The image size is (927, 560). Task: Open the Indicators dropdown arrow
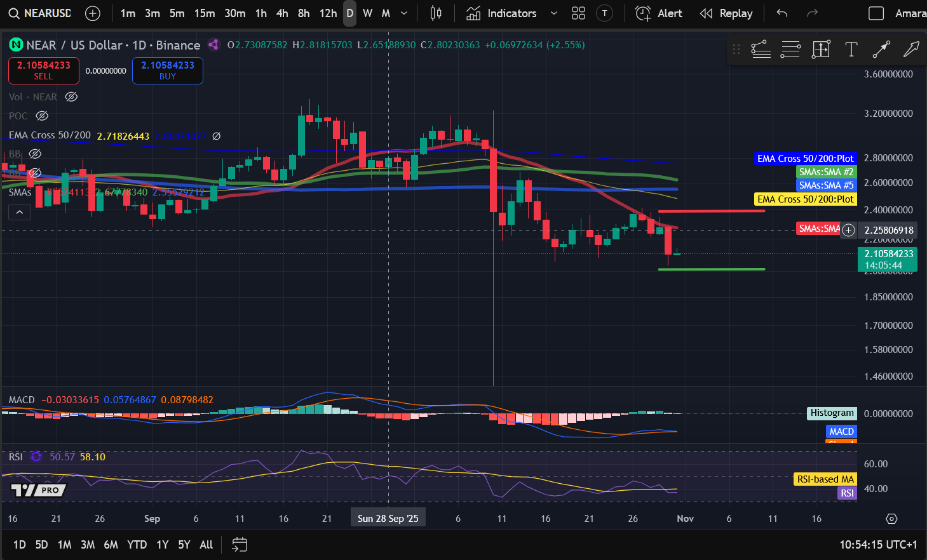pyautogui.click(x=553, y=13)
